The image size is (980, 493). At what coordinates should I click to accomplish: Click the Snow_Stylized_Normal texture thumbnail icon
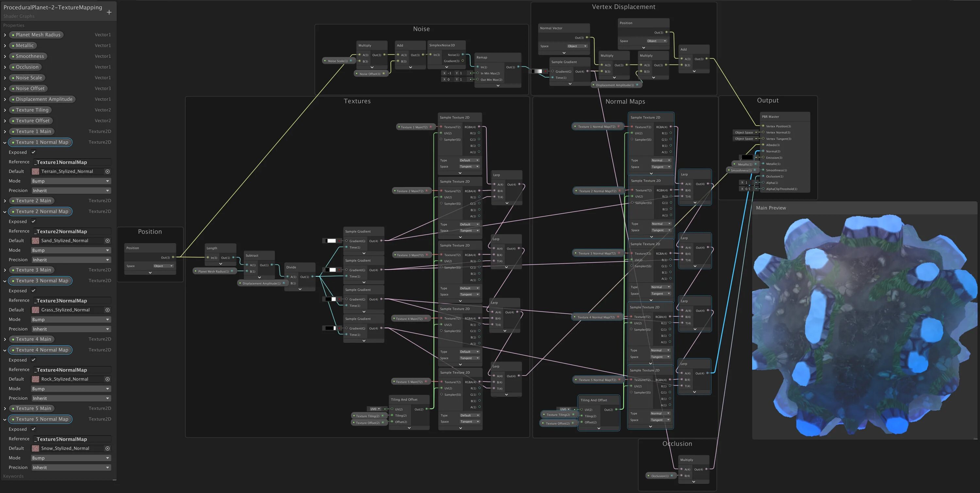click(35, 449)
